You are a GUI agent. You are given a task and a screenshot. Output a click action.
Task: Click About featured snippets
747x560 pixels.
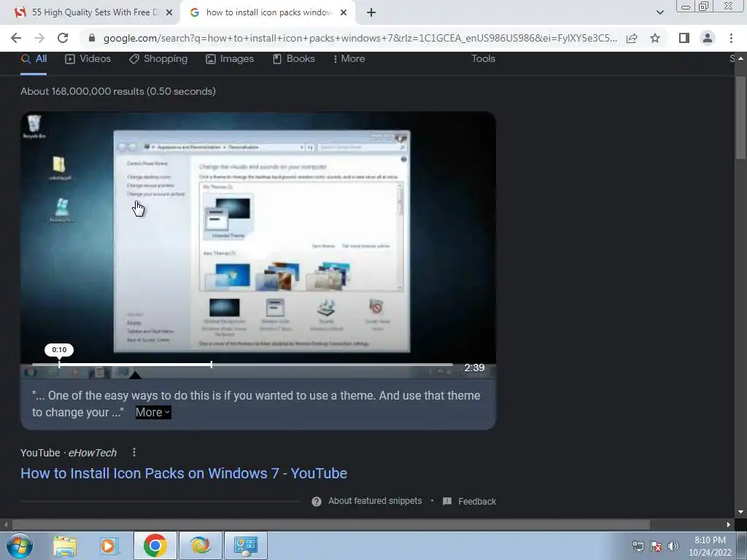(375, 501)
